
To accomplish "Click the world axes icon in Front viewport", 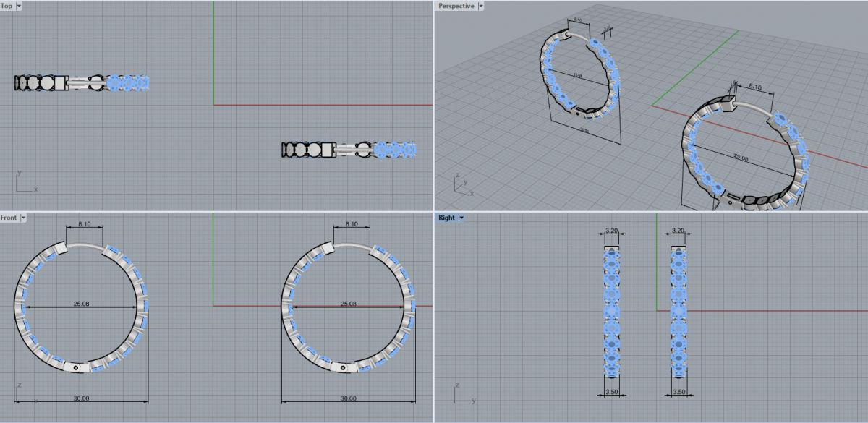I will (x=25, y=393).
